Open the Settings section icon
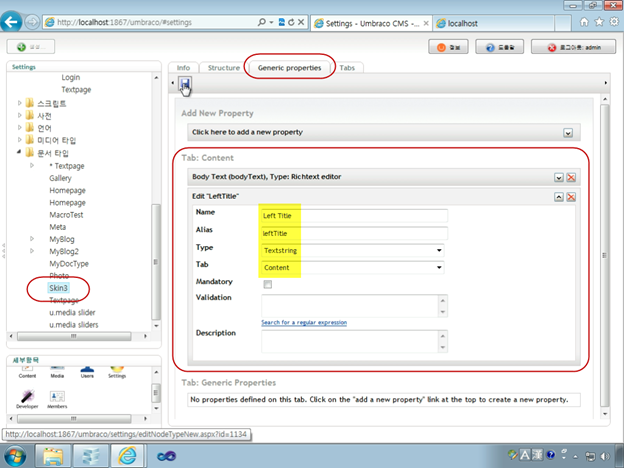Screen dimensions: 624x468 tap(117, 372)
